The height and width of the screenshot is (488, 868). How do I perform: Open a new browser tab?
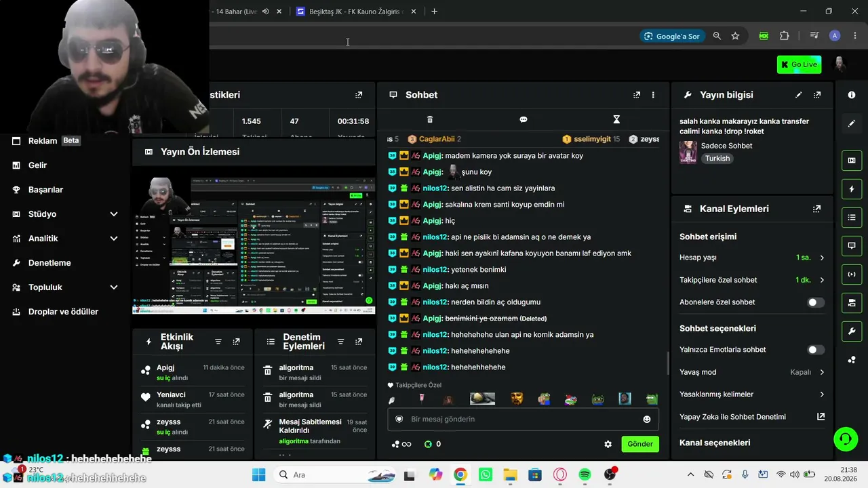435,12
